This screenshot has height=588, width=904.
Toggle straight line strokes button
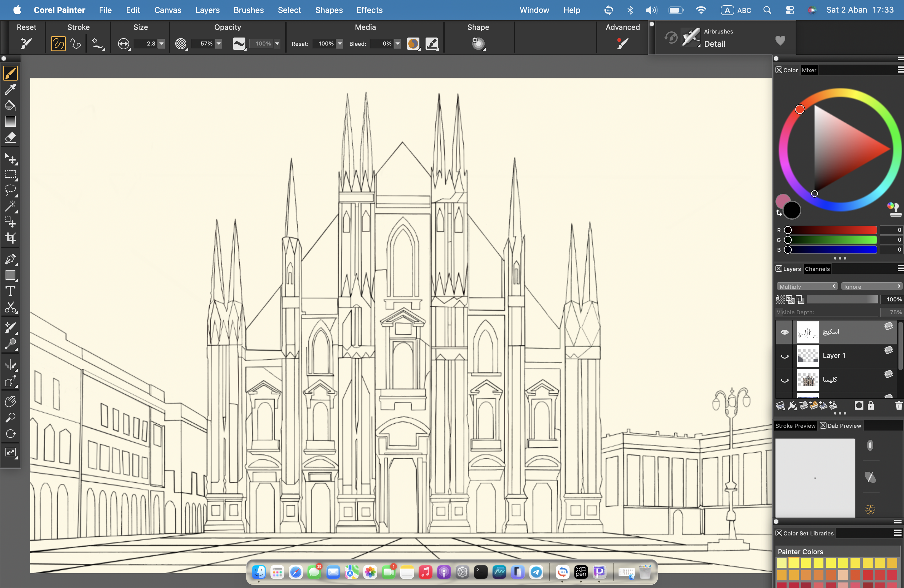click(x=76, y=44)
